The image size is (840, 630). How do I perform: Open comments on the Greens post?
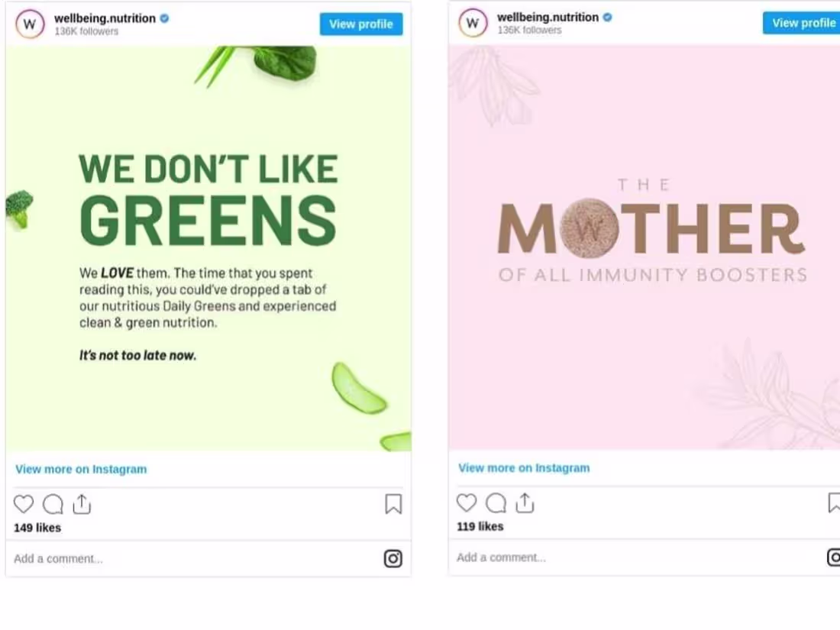(53, 504)
